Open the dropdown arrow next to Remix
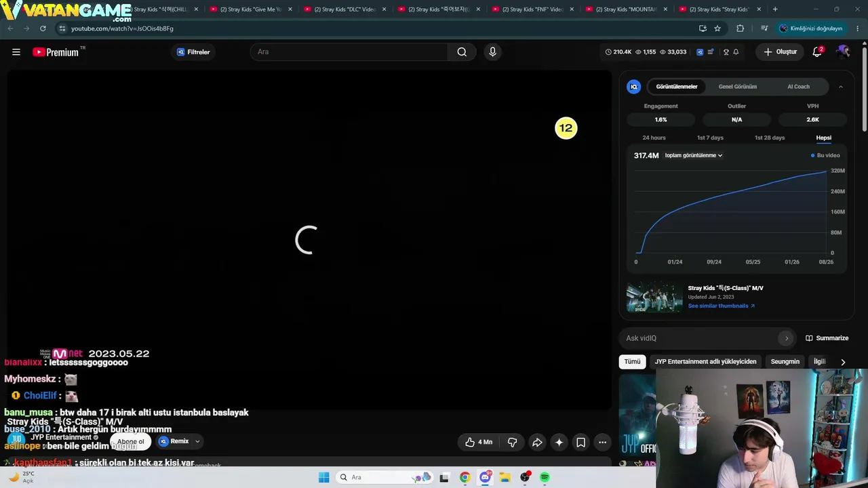This screenshot has height=488, width=868. (x=197, y=441)
